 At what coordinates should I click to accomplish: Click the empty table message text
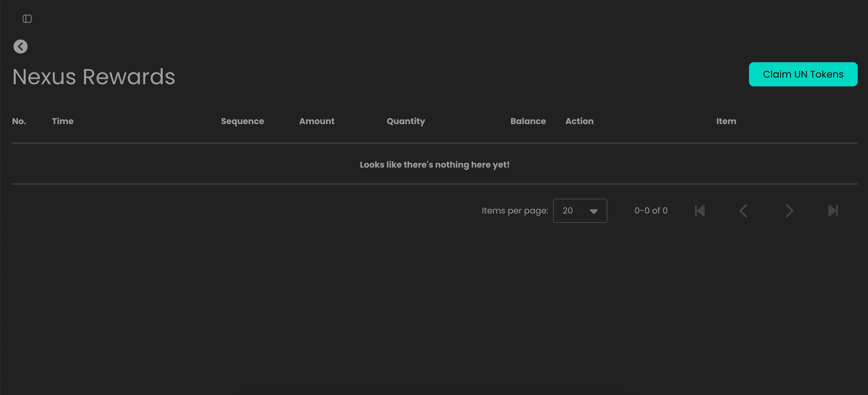pos(434,165)
